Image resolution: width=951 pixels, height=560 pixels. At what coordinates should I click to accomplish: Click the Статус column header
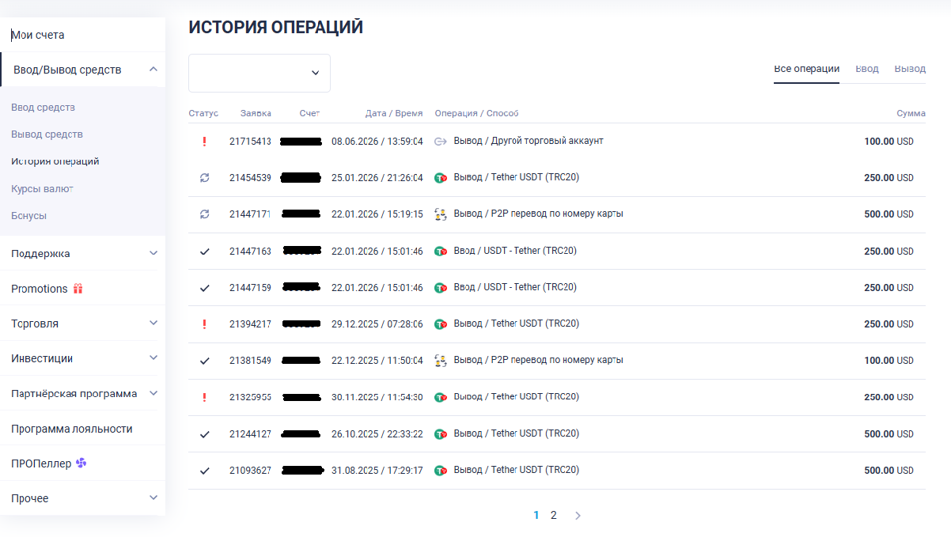coord(203,113)
